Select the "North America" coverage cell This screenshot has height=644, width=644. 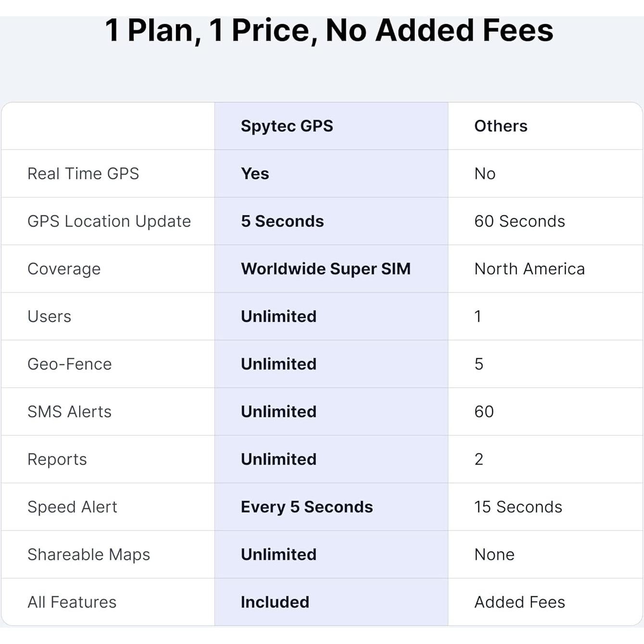click(530, 269)
